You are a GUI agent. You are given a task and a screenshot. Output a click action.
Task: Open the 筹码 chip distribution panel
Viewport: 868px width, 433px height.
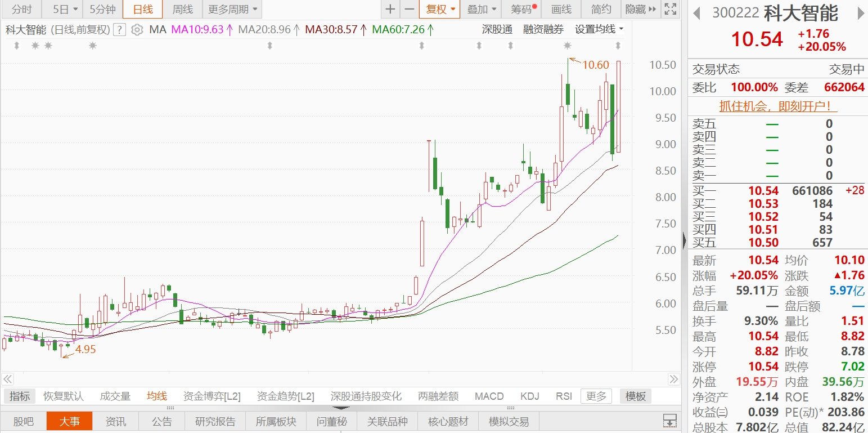pyautogui.click(x=523, y=9)
